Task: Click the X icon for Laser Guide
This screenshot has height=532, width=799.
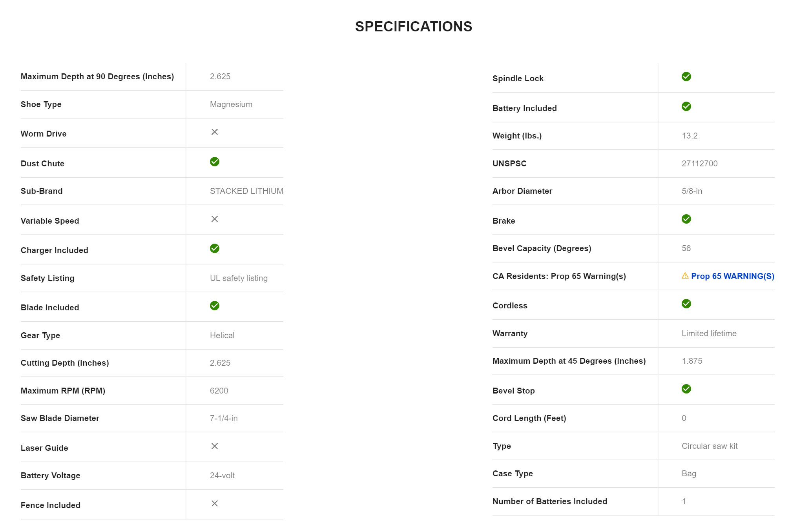Action: coord(214,446)
